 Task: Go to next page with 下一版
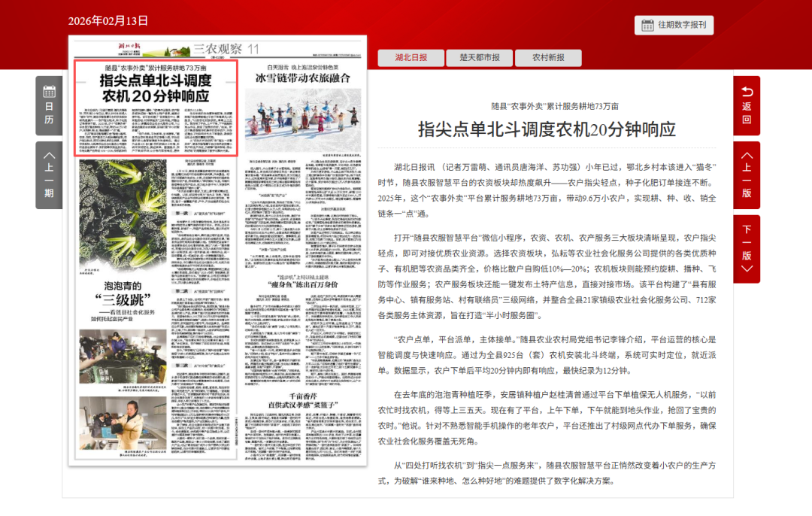point(747,249)
